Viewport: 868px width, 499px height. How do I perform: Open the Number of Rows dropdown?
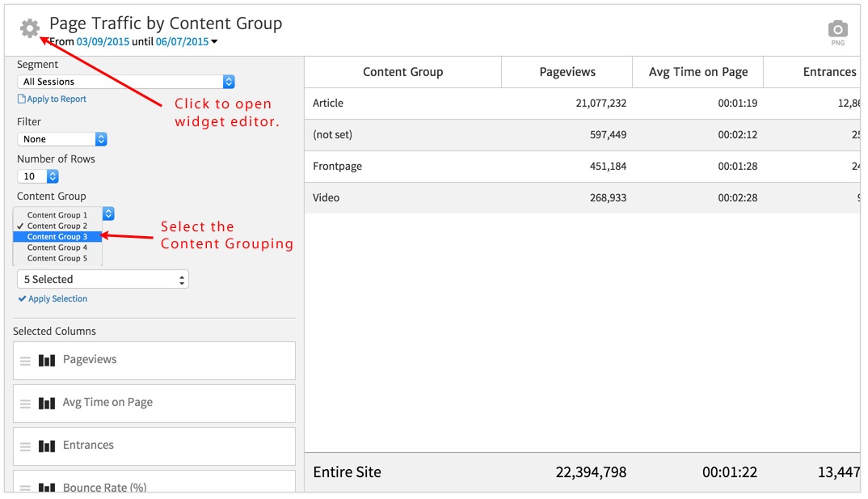(38, 176)
